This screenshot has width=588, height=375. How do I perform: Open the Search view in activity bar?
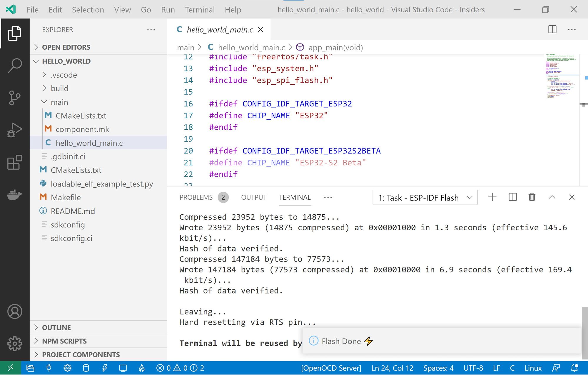click(15, 65)
